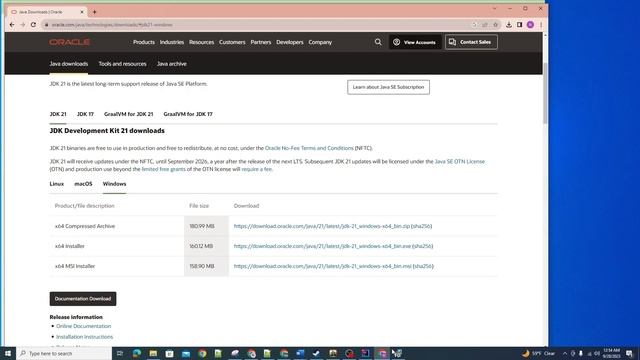Viewport: 640px width, 360px height.
Task: Reload the page with the refresh icon
Action: [x=33, y=25]
